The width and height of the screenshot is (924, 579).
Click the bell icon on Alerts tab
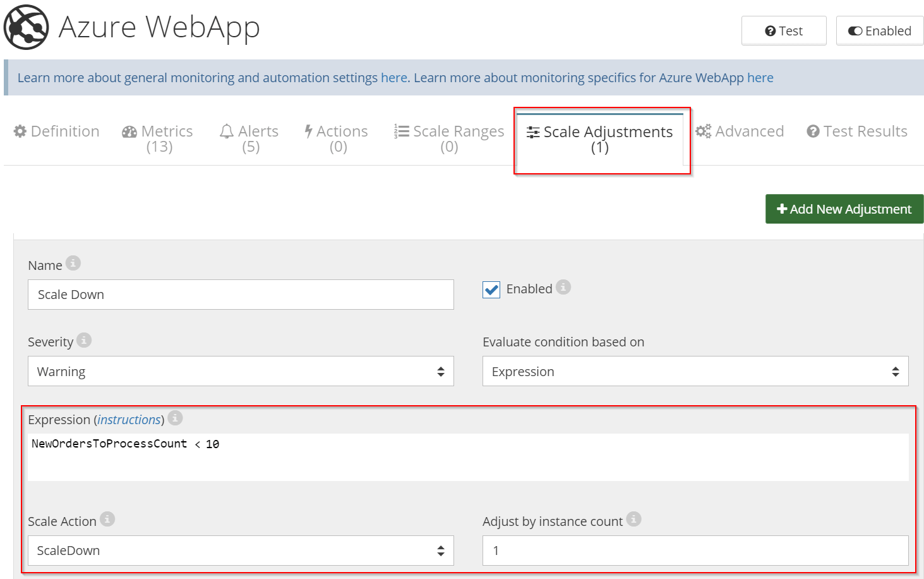click(226, 131)
